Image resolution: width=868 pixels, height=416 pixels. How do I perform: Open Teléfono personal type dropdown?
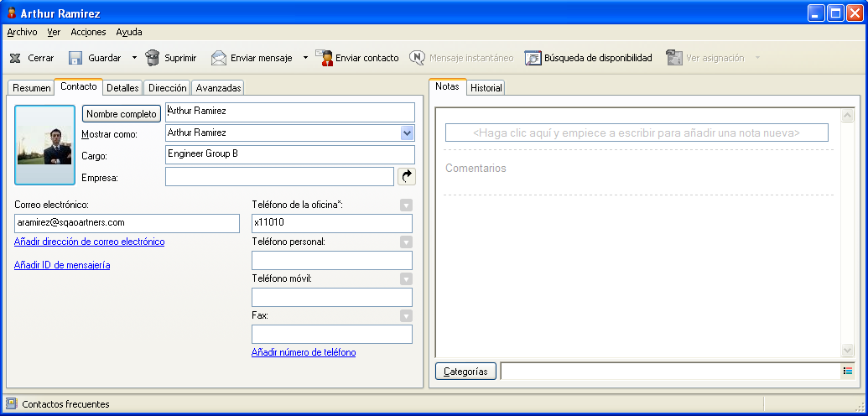(x=406, y=242)
